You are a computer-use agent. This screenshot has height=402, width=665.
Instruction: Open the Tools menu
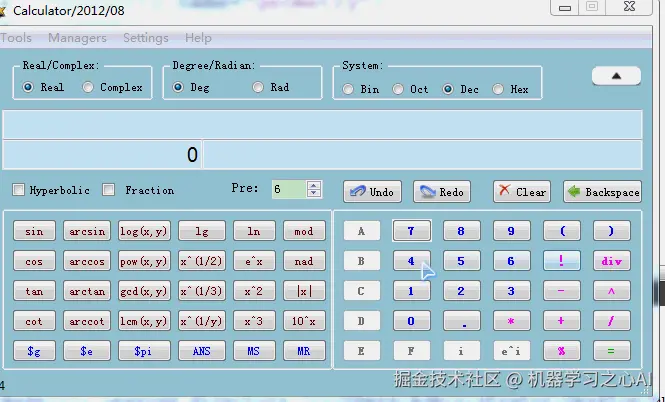[16, 38]
